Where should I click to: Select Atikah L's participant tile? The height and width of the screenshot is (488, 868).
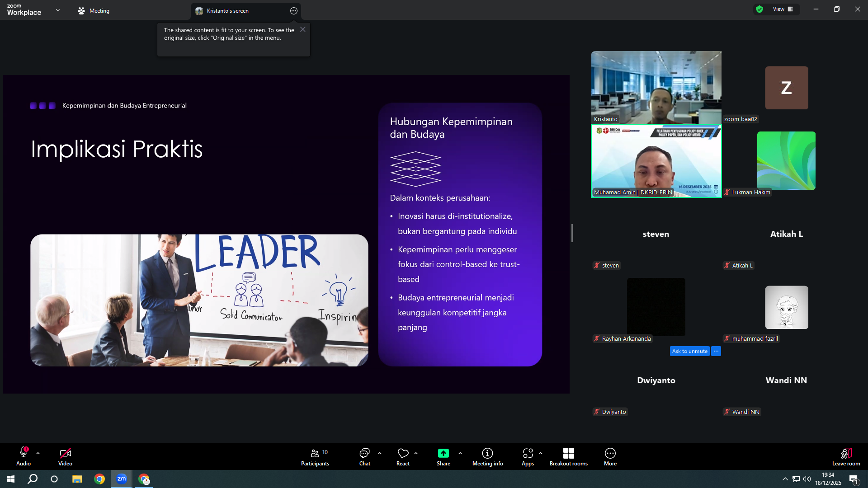coord(787,234)
